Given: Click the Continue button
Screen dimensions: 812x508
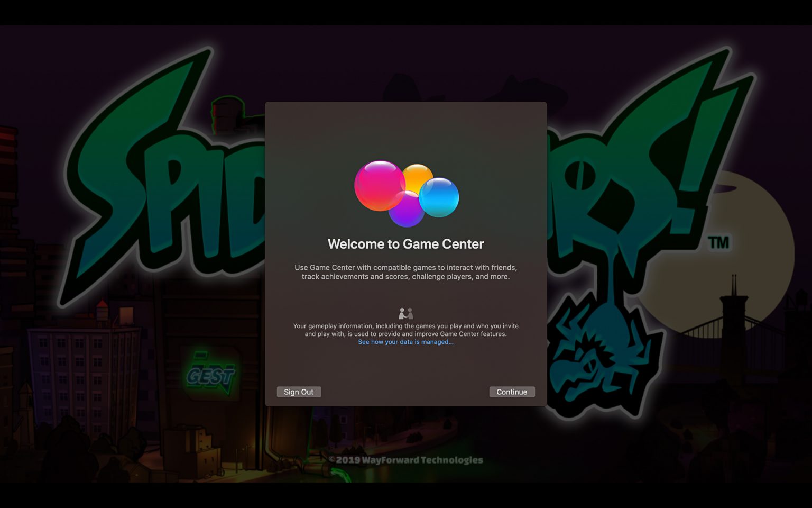Looking at the screenshot, I should 512,392.
